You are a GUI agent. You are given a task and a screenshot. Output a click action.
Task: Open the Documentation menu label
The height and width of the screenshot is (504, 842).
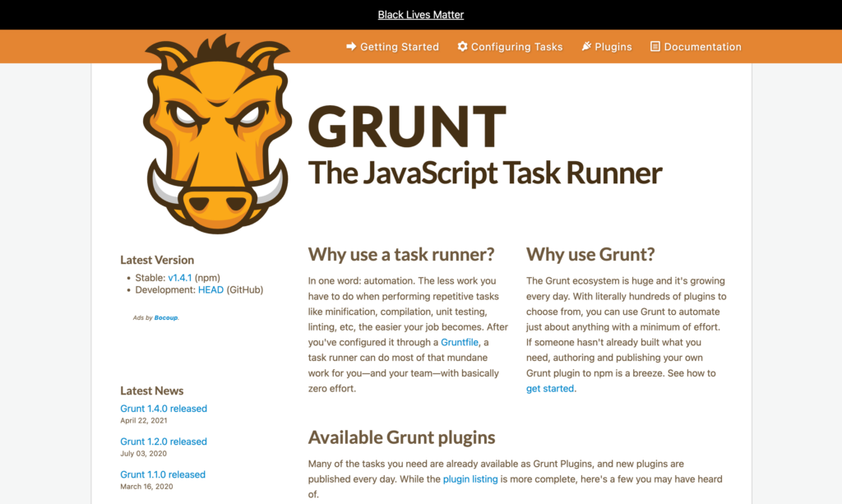pyautogui.click(x=702, y=47)
